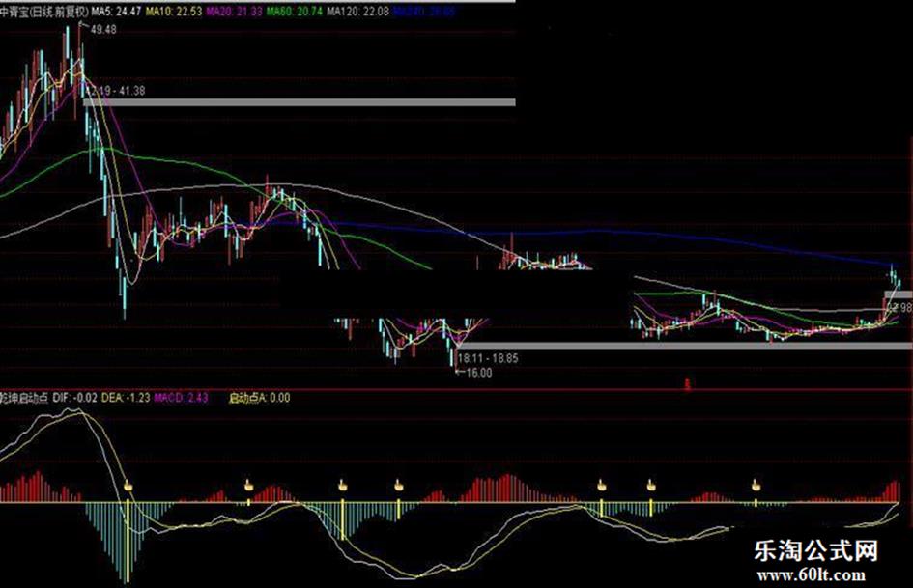Click the DEA: -1.23 value
913x588 pixels.
[x=126, y=398]
